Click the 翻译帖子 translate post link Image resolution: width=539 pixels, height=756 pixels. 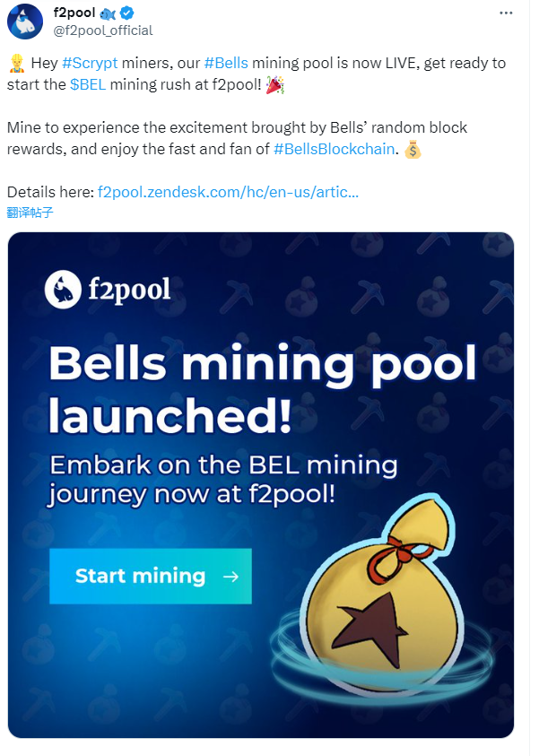(30, 213)
